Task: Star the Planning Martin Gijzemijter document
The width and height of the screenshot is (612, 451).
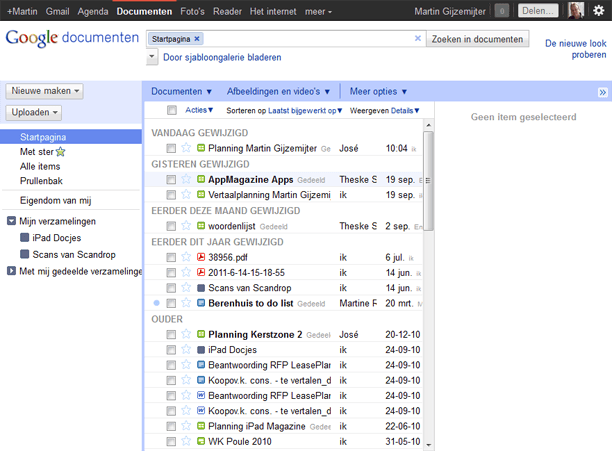Action: coord(186,148)
